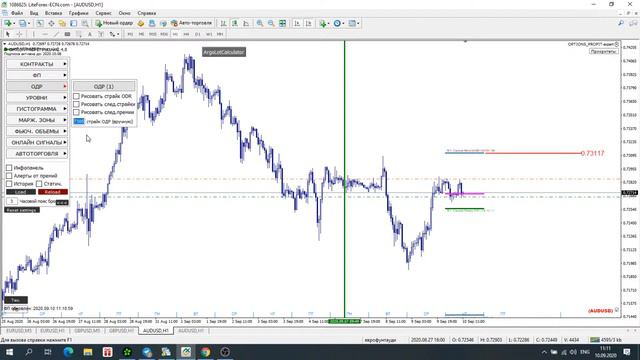The height and width of the screenshot is (360, 640).
Task: Click the green date marker on time axis
Action: [345, 321]
